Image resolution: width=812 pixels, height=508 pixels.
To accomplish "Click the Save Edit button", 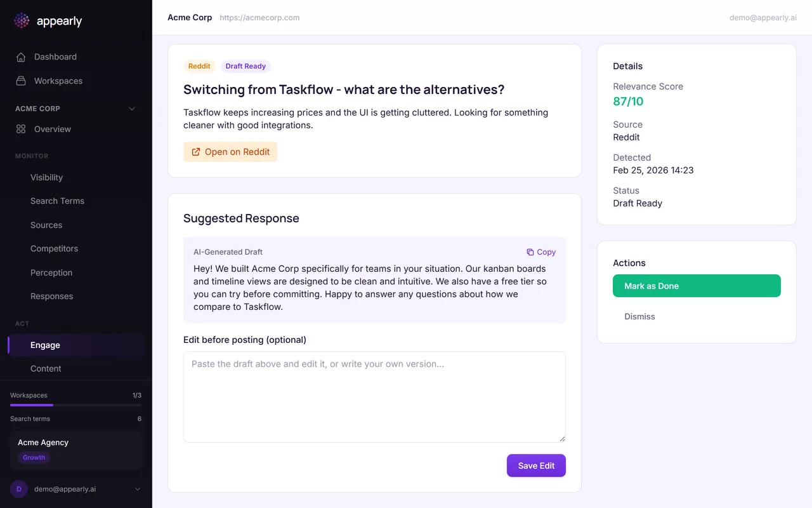I will point(536,465).
